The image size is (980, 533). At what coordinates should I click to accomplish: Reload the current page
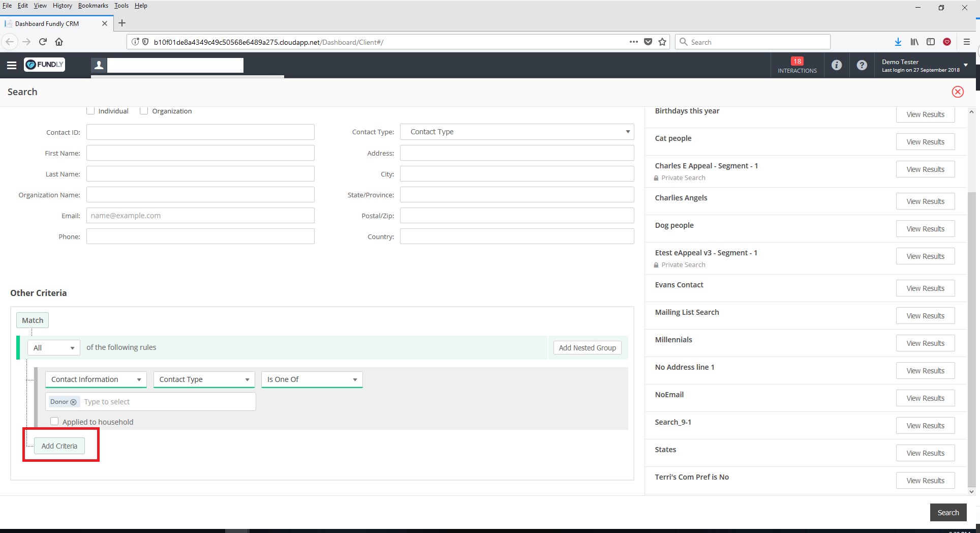point(43,42)
